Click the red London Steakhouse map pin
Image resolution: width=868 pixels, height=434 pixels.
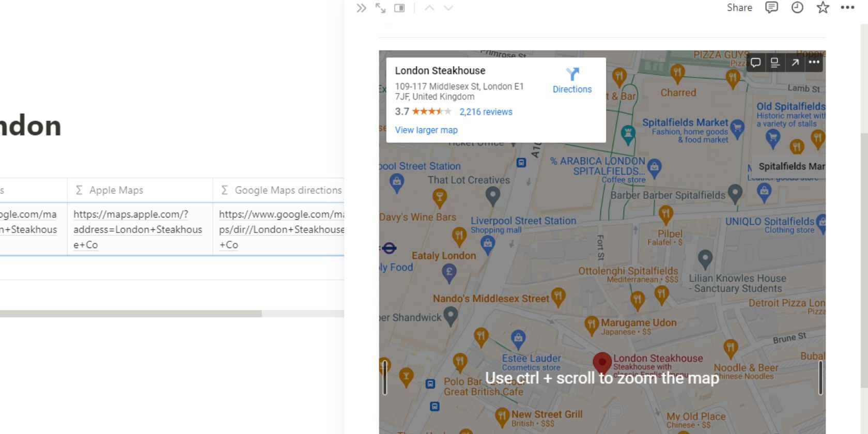602,362
